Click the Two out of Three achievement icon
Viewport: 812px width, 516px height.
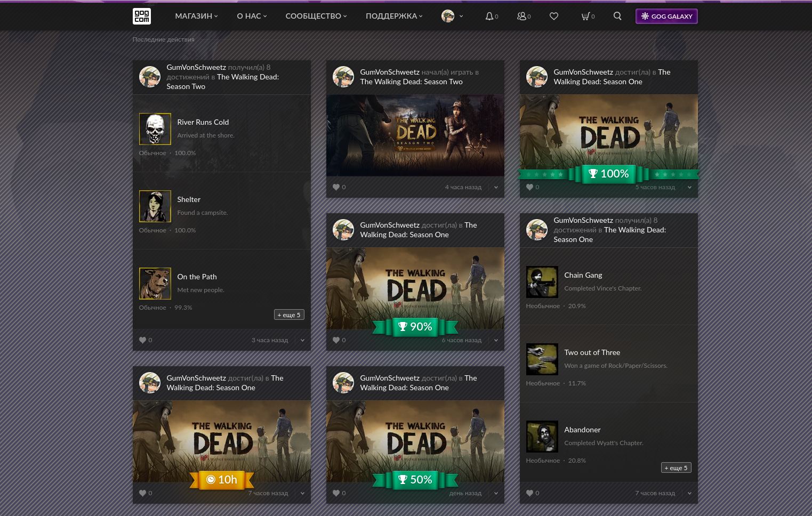pyautogui.click(x=542, y=359)
